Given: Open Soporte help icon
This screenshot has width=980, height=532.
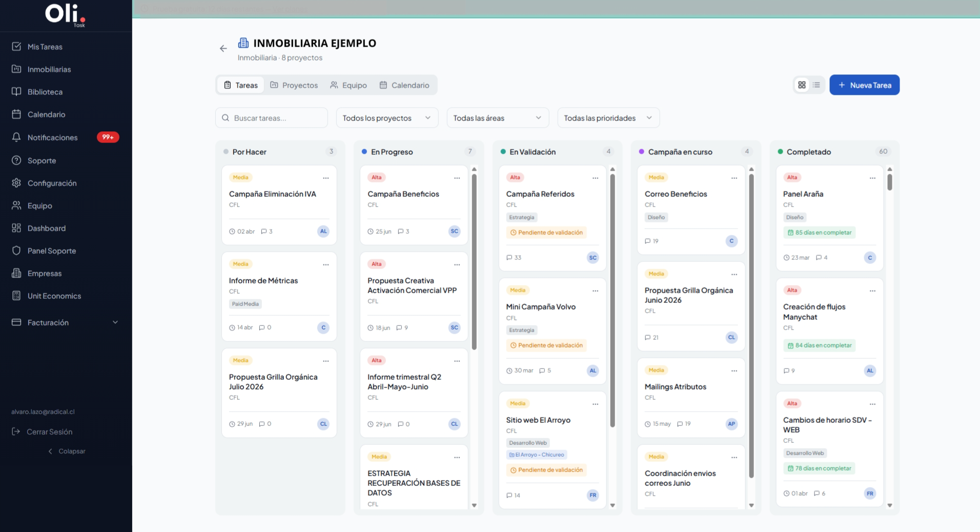Looking at the screenshot, I should 16,160.
